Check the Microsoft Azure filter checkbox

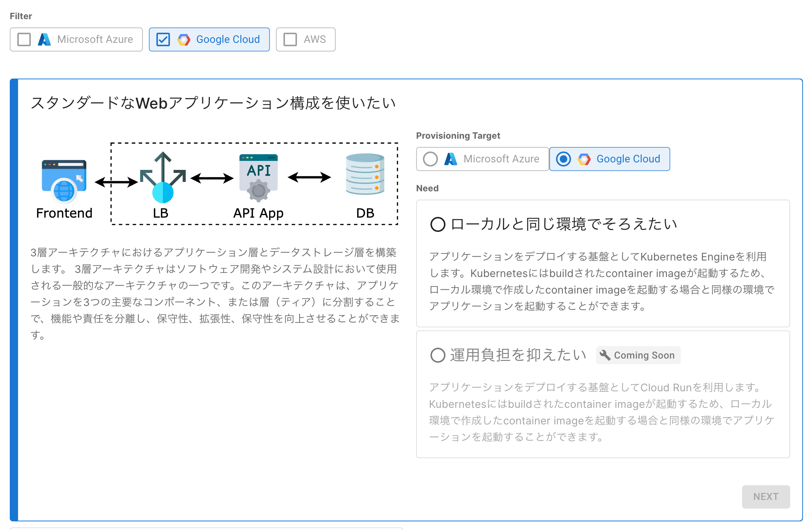point(24,39)
